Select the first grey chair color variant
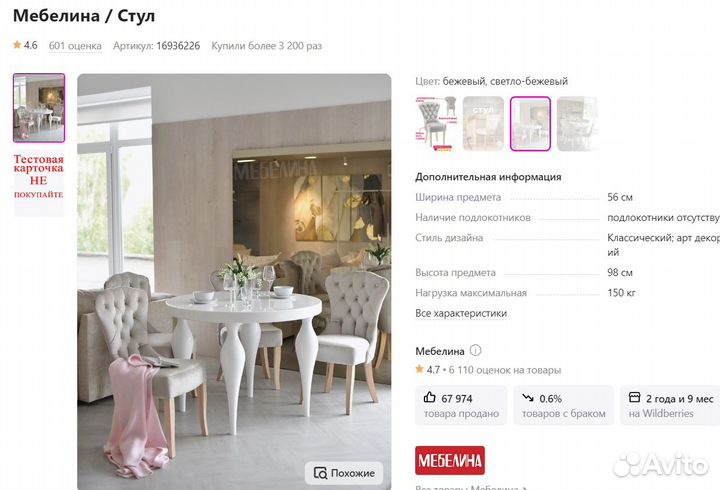This screenshot has height=490, width=720. click(x=436, y=124)
